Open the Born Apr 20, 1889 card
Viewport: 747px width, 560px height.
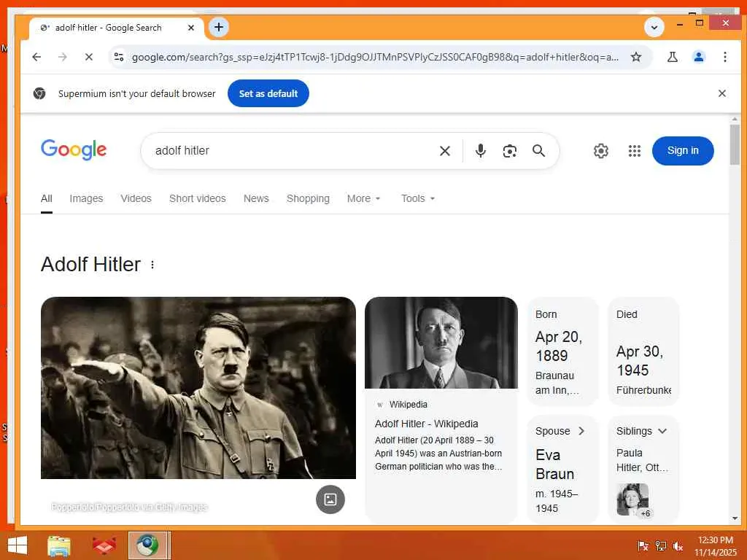point(562,351)
